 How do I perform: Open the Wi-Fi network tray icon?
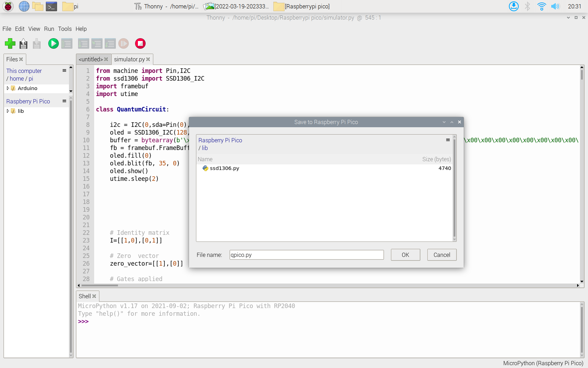pyautogui.click(x=541, y=6)
